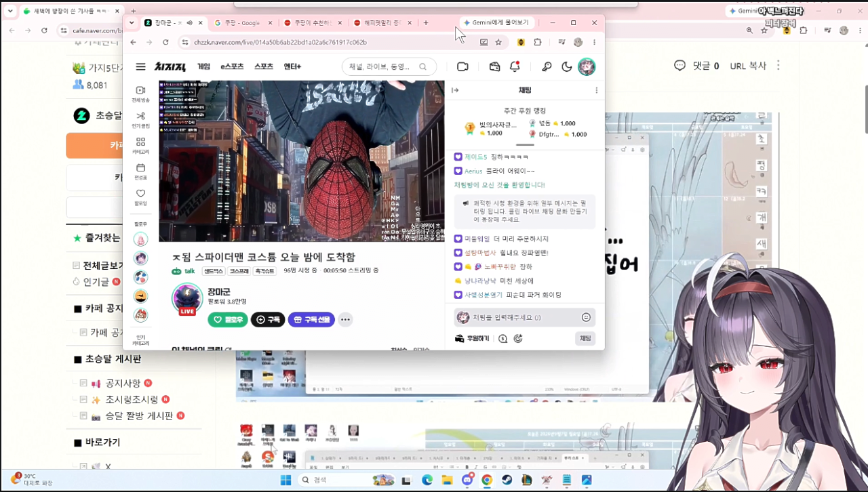Screen dimensions: 868x492
Task: Open the 공지사항 board in cafe sidebar
Action: click(123, 383)
